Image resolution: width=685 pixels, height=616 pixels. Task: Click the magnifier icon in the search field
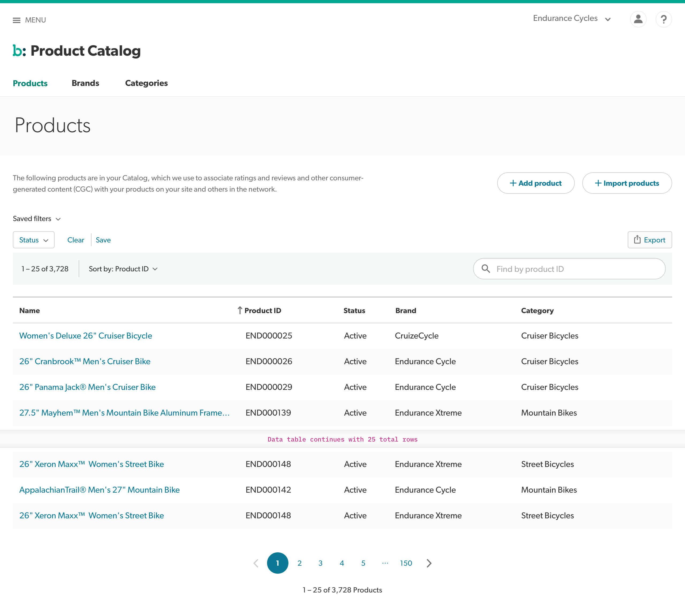[486, 269]
